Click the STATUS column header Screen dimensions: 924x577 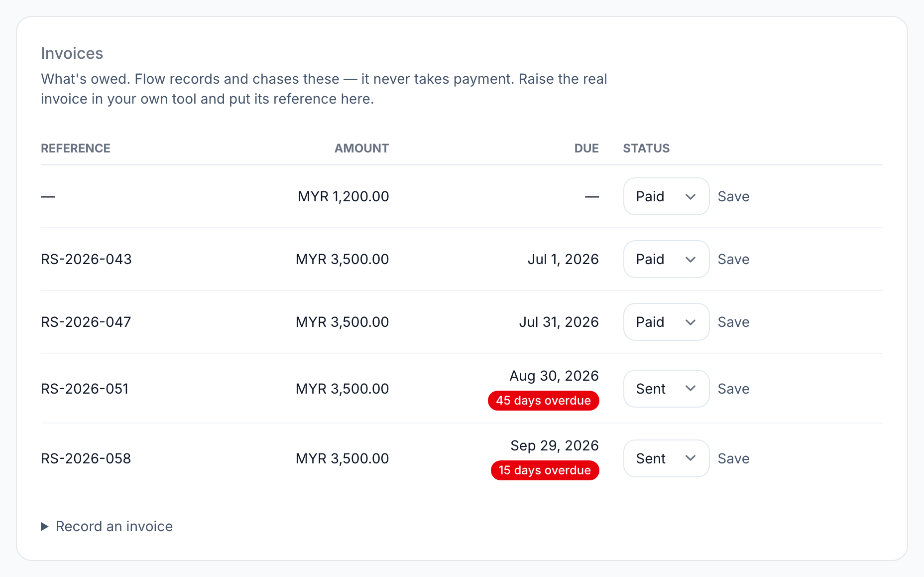pos(646,148)
